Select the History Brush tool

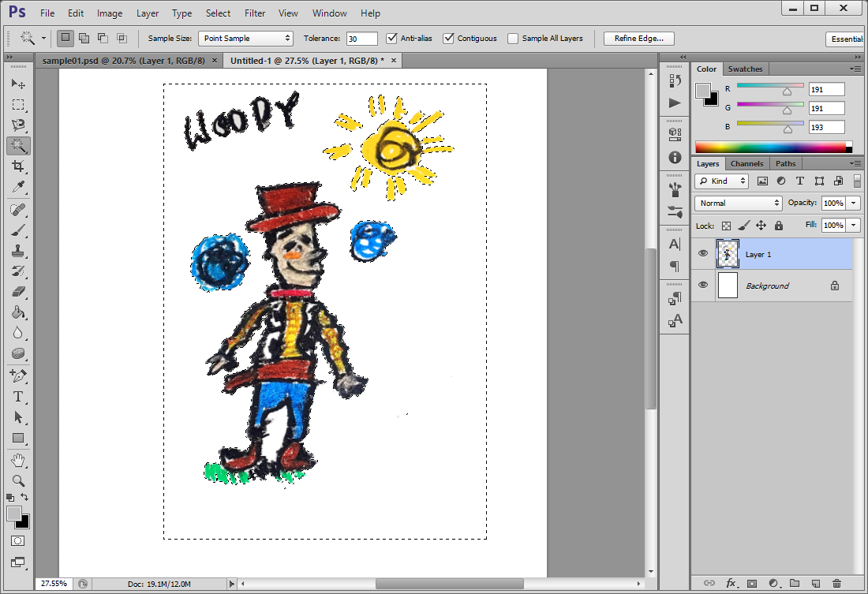[x=18, y=271]
